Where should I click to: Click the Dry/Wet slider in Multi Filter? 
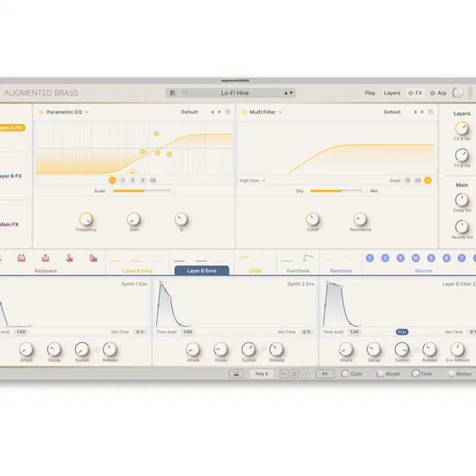tap(338, 191)
